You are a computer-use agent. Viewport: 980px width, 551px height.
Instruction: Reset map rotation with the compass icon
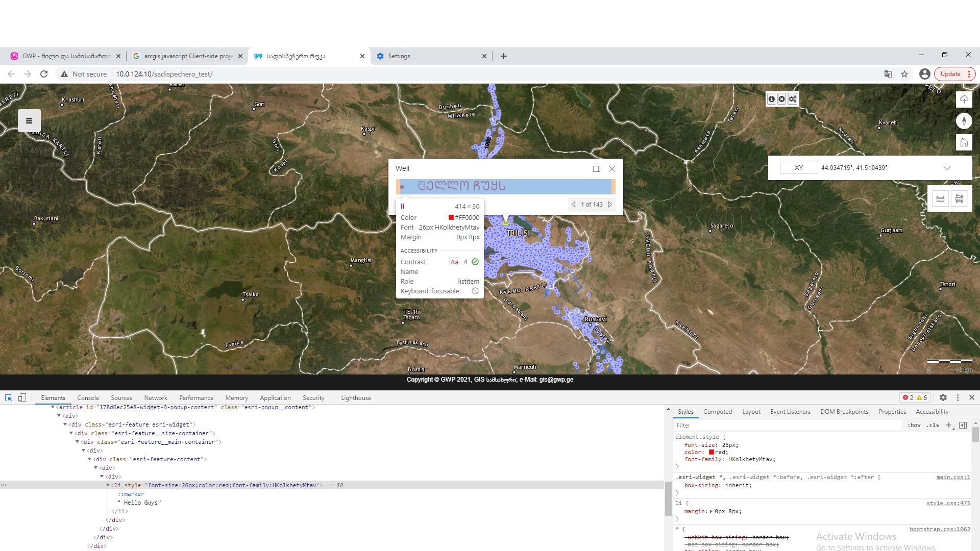(964, 121)
